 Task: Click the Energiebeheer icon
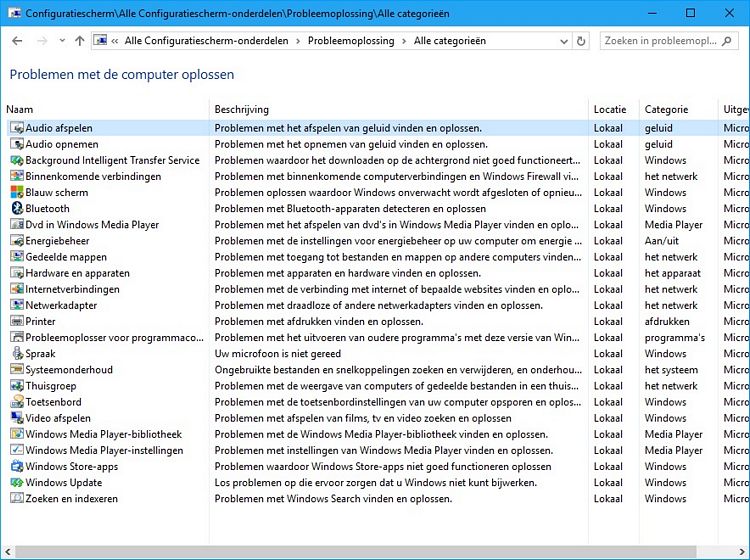click(x=17, y=241)
